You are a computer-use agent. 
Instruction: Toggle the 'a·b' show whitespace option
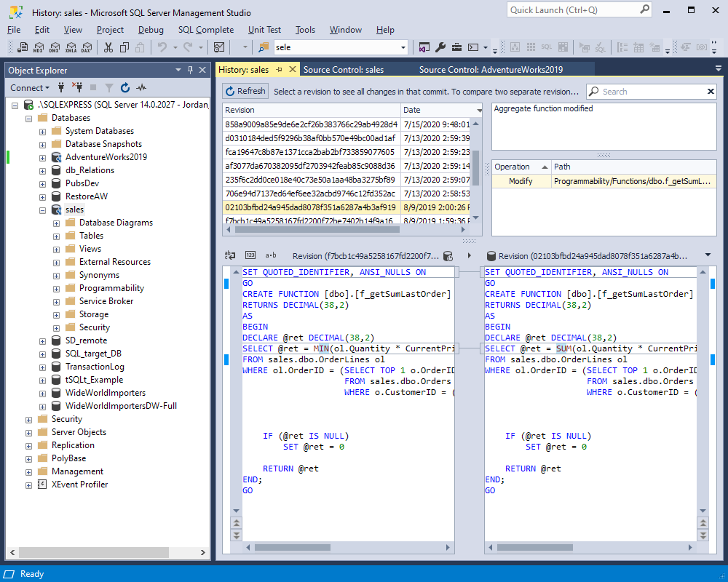(x=271, y=255)
